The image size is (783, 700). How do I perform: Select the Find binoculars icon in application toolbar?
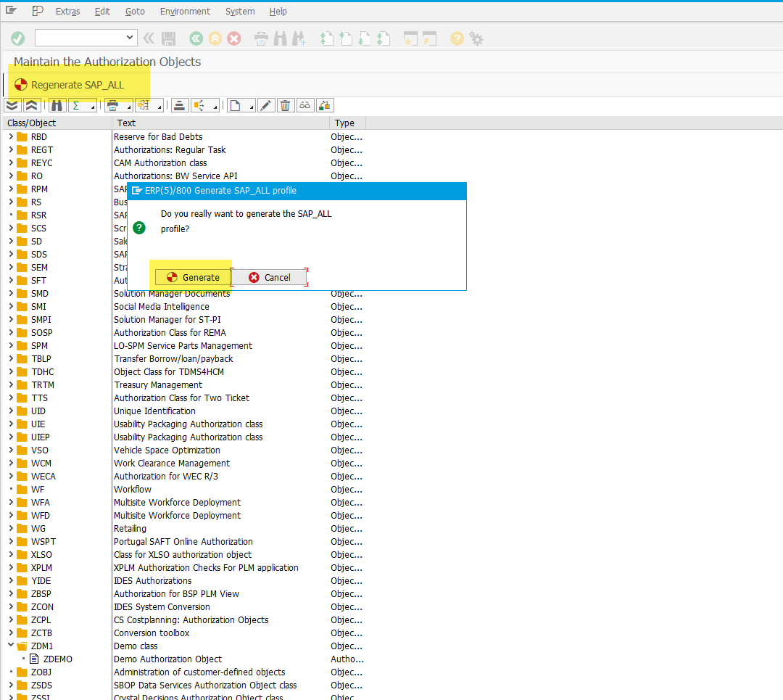coord(57,105)
